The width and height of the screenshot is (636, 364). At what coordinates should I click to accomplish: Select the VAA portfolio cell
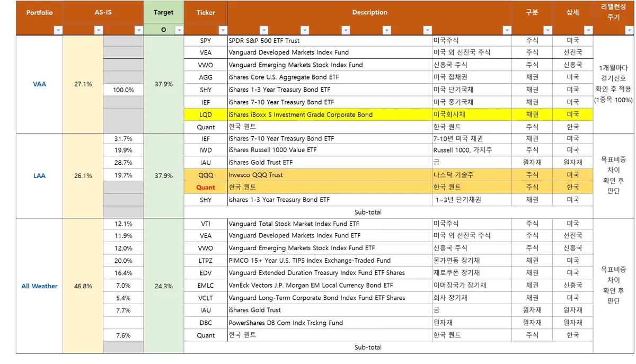39,84
